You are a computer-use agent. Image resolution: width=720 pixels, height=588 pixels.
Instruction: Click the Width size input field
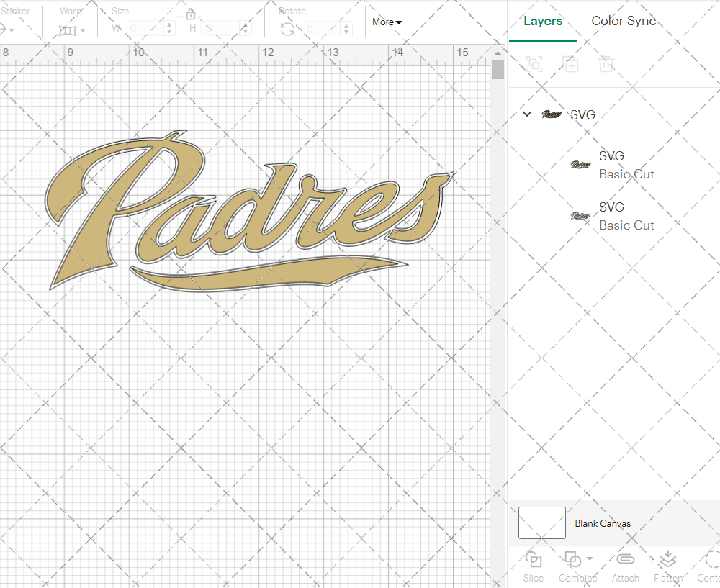145,29
